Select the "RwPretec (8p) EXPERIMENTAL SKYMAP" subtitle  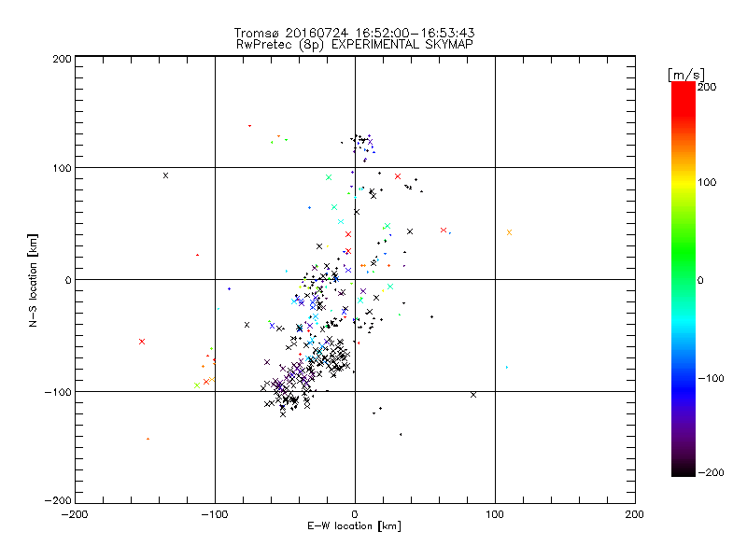tap(355, 45)
